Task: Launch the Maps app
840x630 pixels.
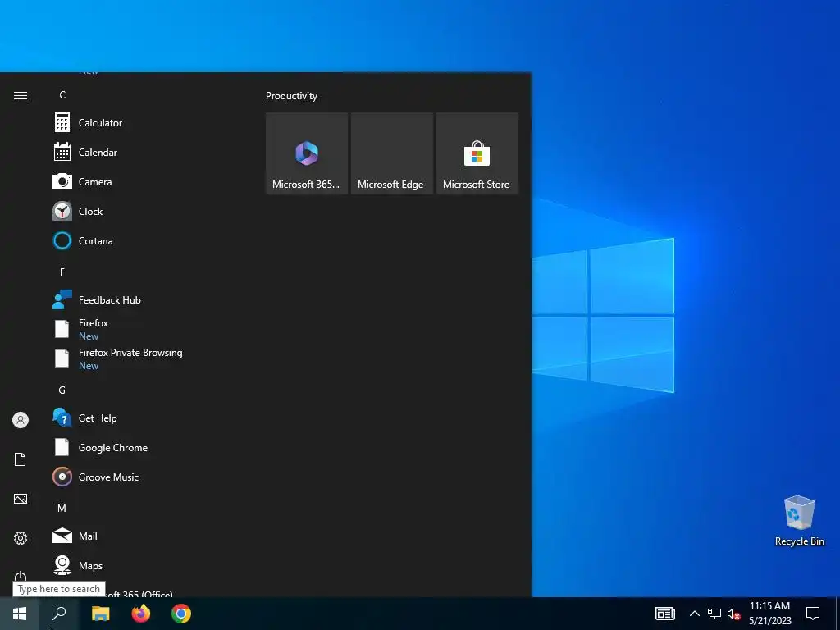Action: point(144,565)
